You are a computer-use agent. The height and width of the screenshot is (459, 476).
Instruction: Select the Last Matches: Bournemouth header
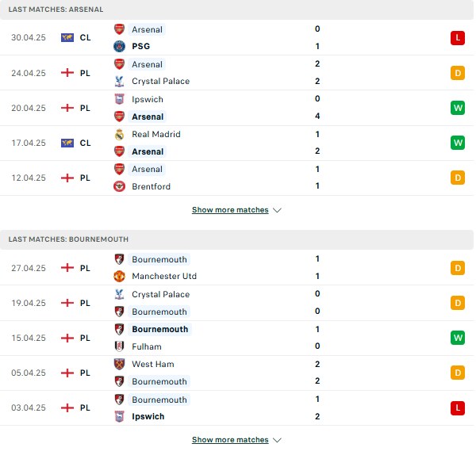[236, 239]
